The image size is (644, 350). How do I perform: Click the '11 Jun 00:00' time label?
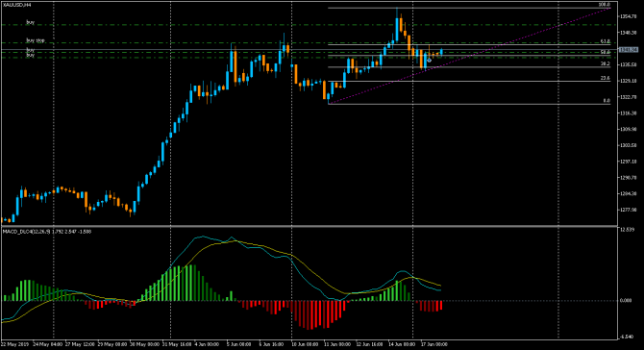[x=337, y=344]
